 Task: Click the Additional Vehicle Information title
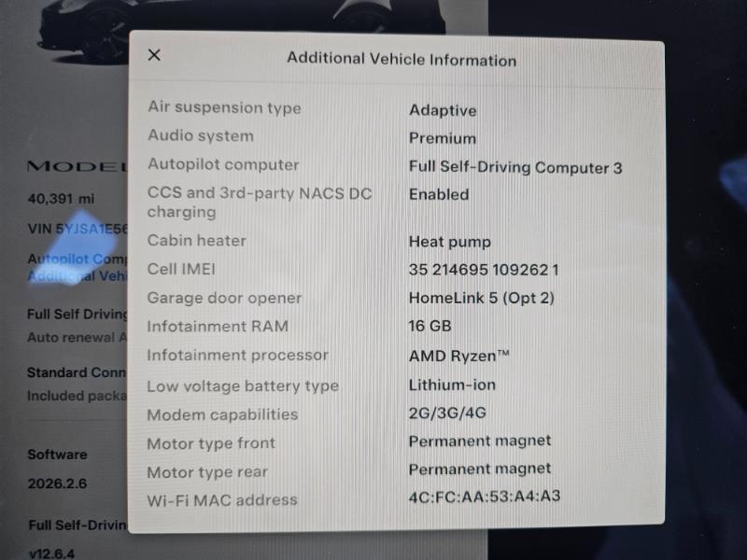click(402, 59)
